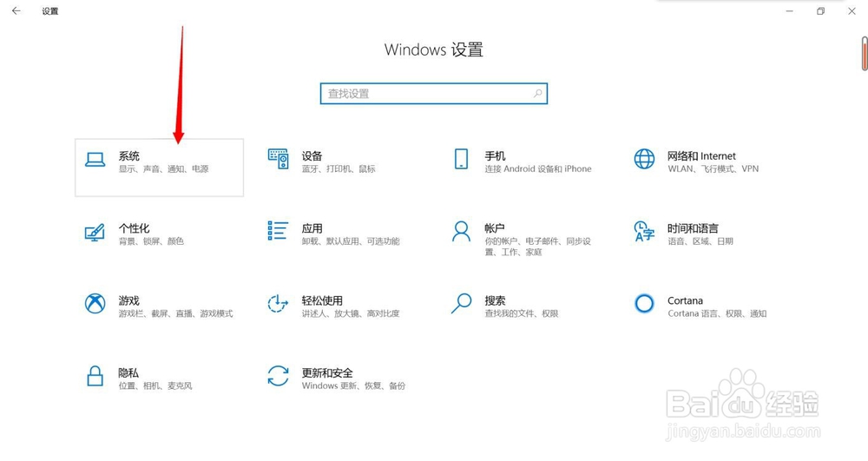Image resolution: width=868 pixels, height=461 pixels.
Task: Open the 搜索 settings title
Action: pyautogui.click(x=496, y=300)
